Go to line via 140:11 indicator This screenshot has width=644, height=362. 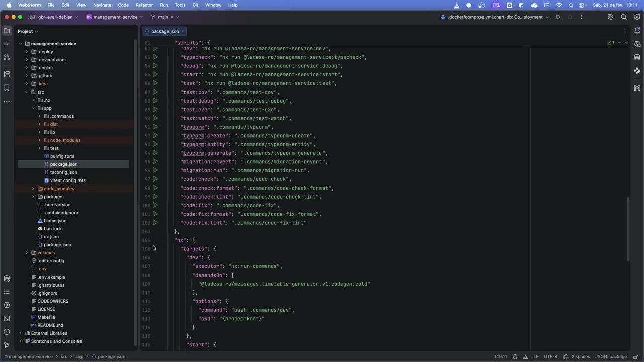[500, 356]
